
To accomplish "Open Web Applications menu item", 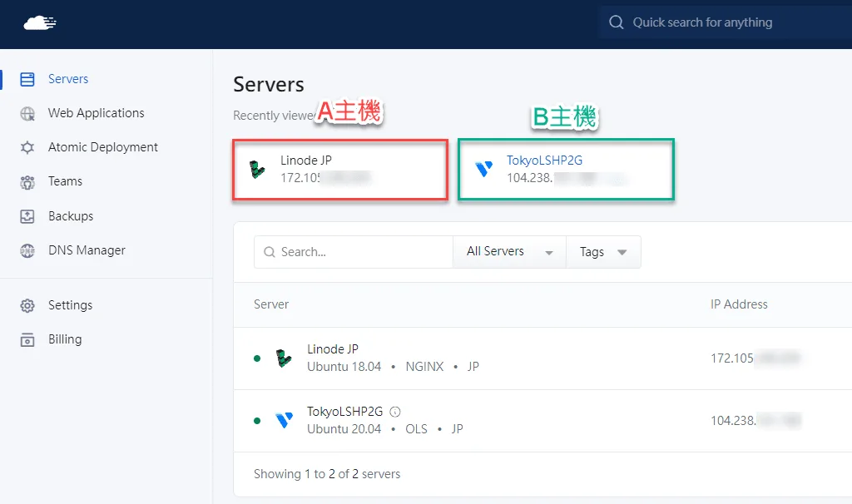I will [x=97, y=113].
